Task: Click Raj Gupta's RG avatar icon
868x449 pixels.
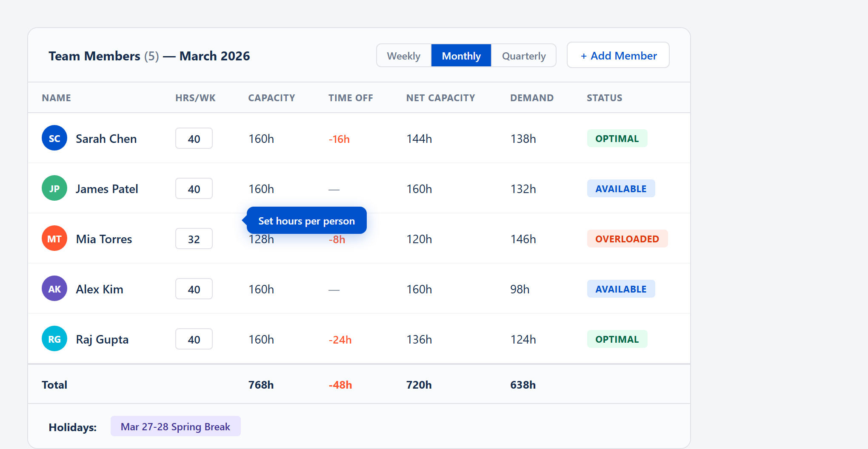Action: 54,338
